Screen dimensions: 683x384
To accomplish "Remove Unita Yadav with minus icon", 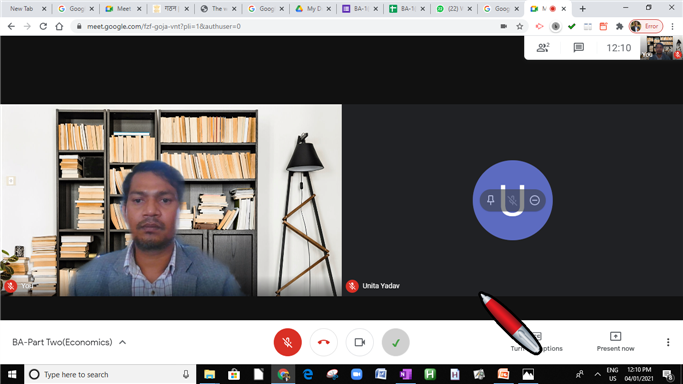I will (535, 200).
